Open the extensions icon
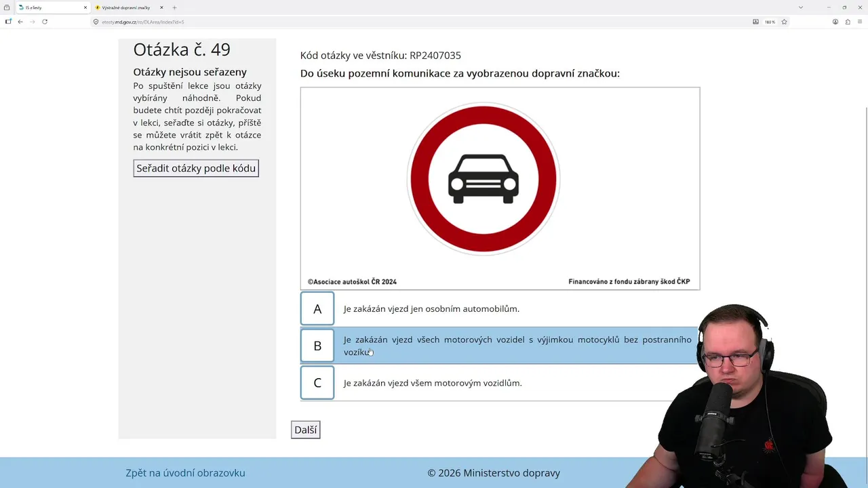 pos(848,22)
